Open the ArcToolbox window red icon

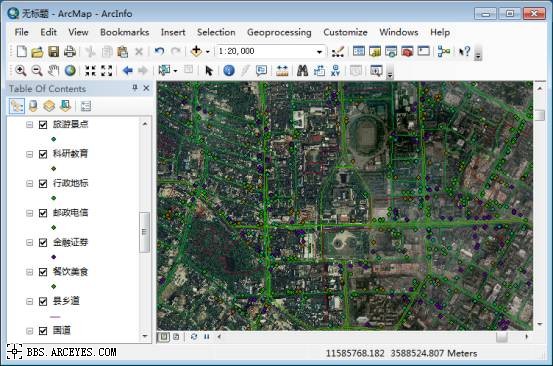(407, 51)
